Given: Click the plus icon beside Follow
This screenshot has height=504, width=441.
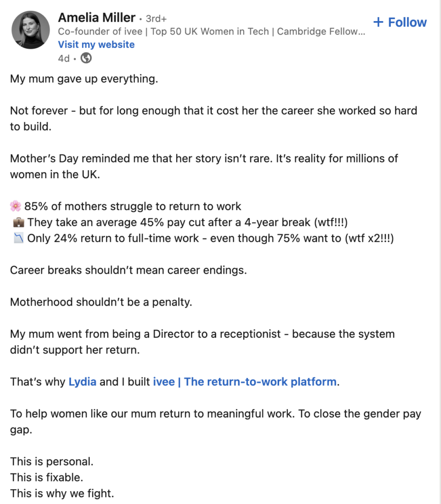Looking at the screenshot, I should [378, 22].
